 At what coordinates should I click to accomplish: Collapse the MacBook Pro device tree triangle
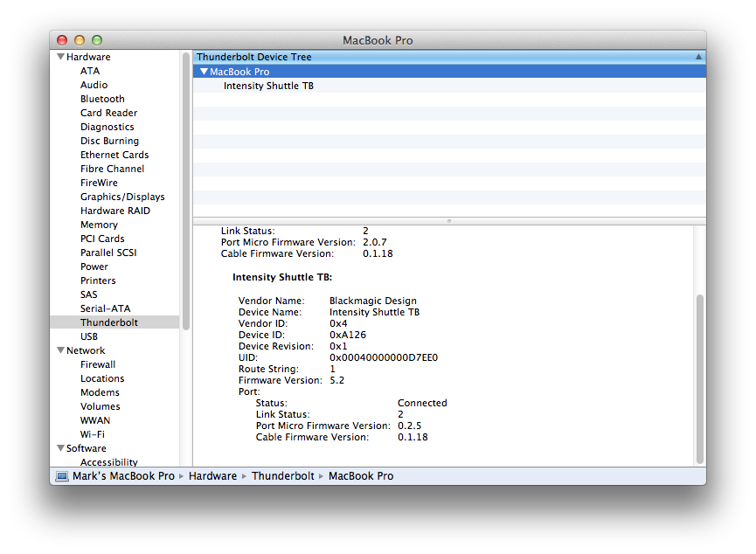click(x=204, y=72)
